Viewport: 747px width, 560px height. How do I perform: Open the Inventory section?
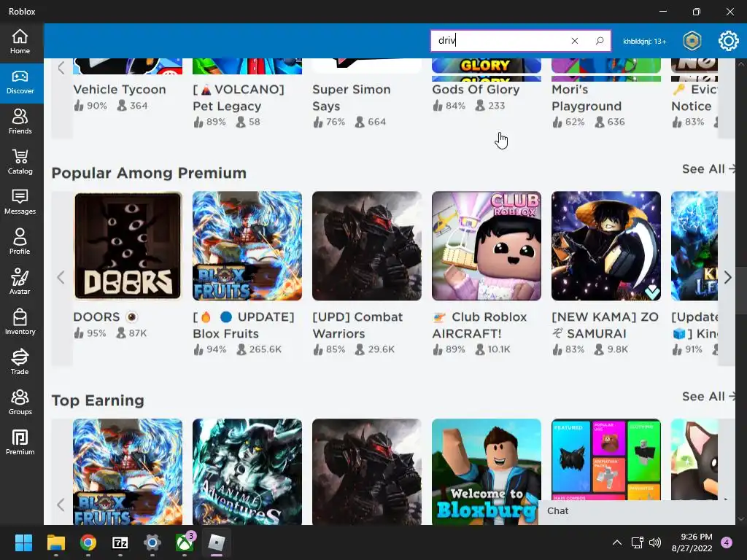(20, 322)
